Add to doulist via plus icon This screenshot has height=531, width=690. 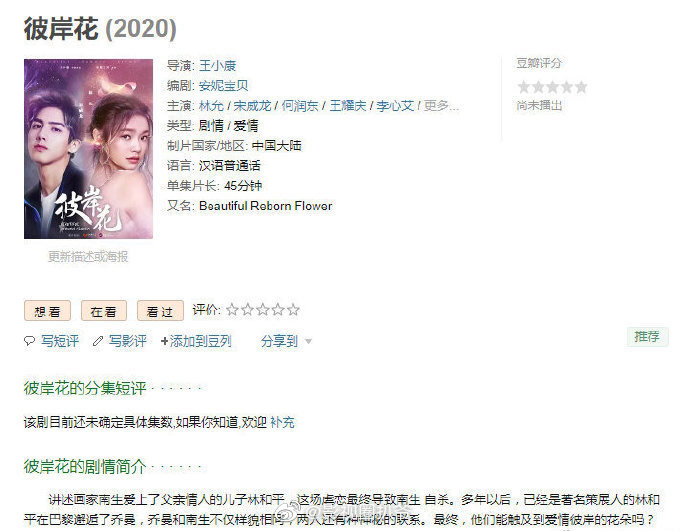(x=164, y=341)
